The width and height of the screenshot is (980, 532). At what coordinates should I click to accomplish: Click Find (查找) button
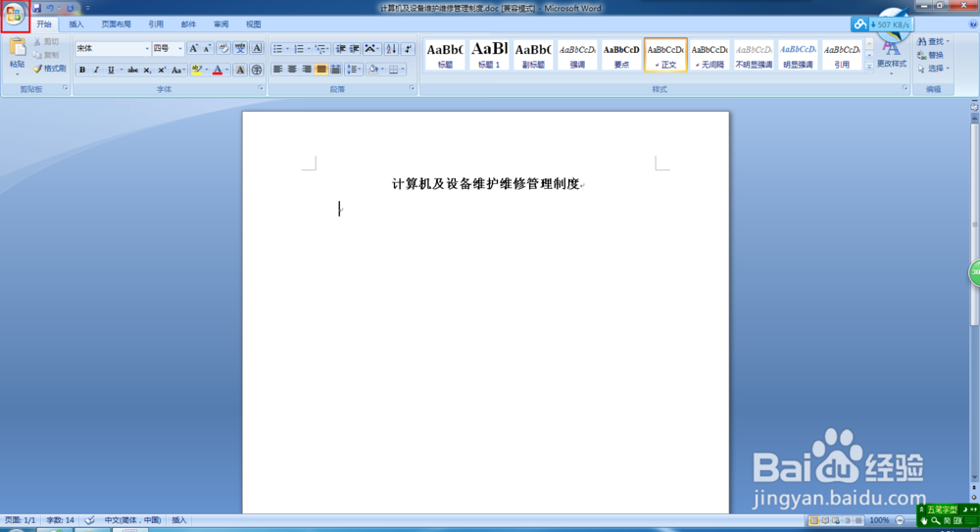pos(933,42)
